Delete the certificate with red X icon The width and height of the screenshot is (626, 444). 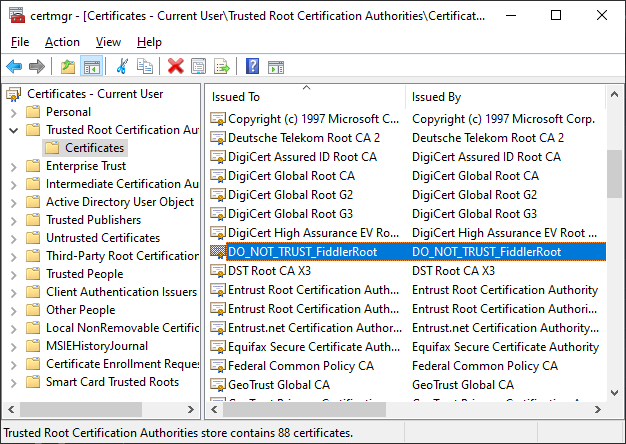tap(176, 67)
